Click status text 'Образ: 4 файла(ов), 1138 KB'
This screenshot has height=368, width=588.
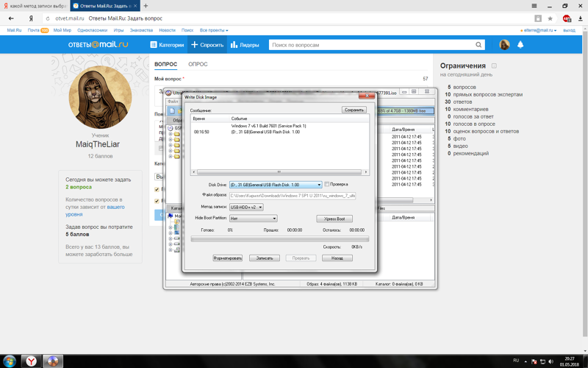tap(332, 284)
